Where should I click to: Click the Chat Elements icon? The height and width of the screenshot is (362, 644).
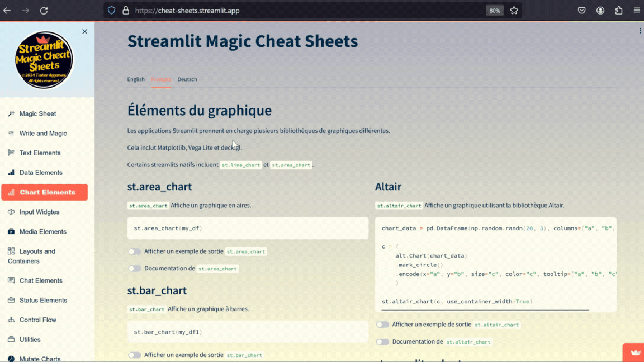pos(11,280)
